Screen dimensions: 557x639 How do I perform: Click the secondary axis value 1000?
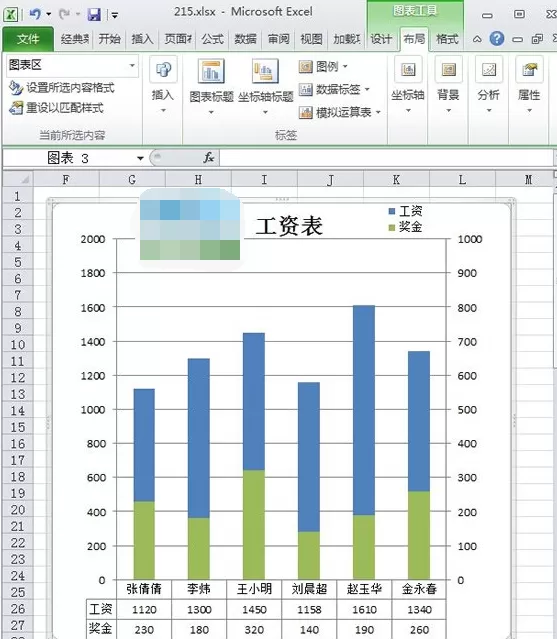[470, 239]
